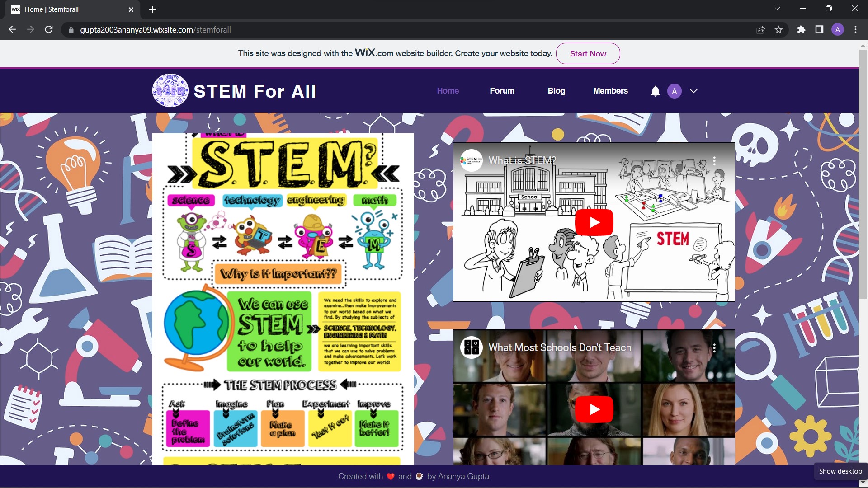This screenshot has width=868, height=488.
Task: Open the Blog menu item
Action: click(x=556, y=91)
